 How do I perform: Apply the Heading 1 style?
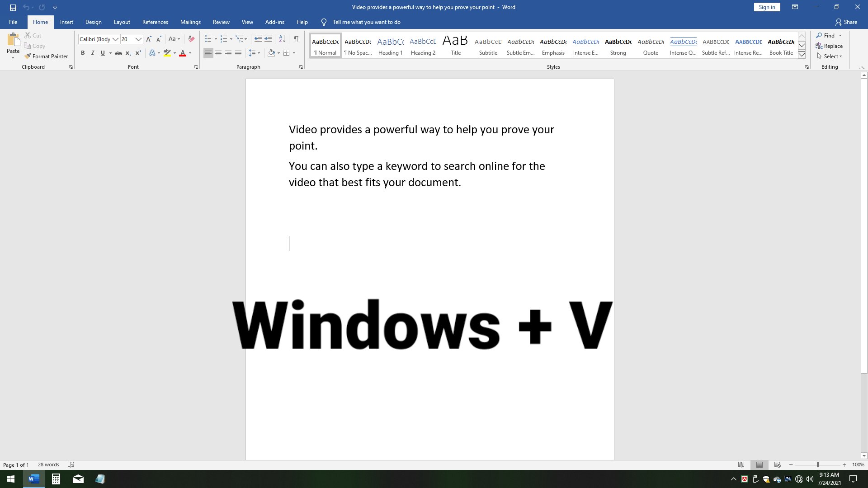pyautogui.click(x=390, y=46)
